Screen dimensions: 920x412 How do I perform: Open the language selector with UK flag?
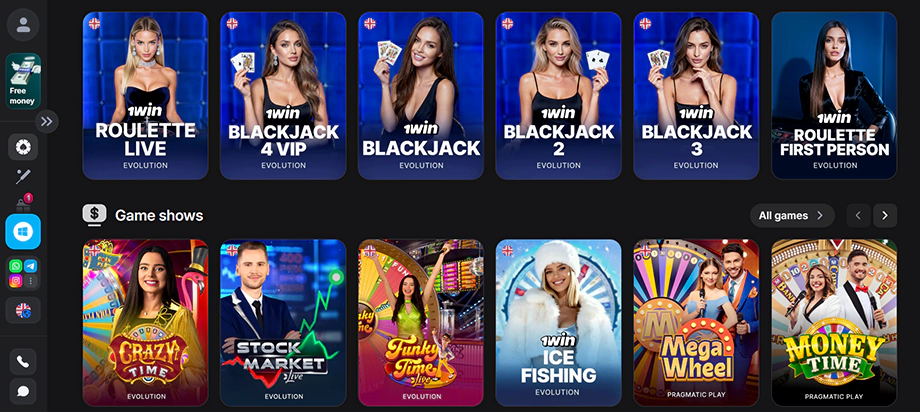23,310
